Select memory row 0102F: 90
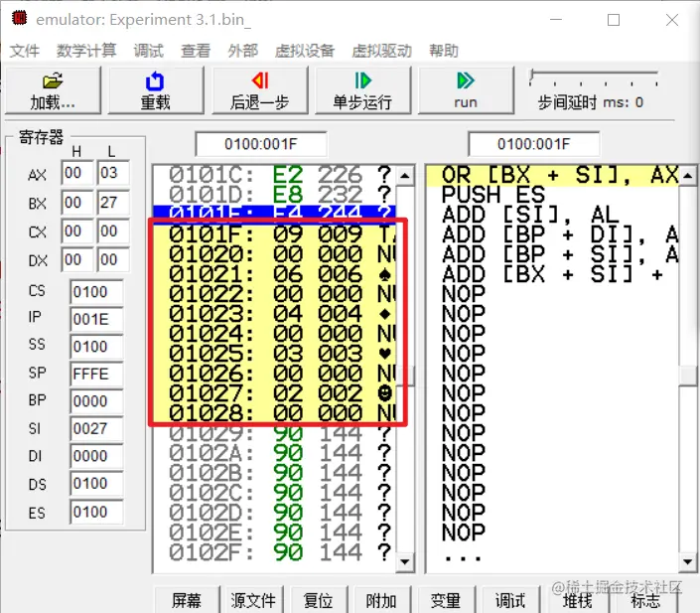 [274, 552]
